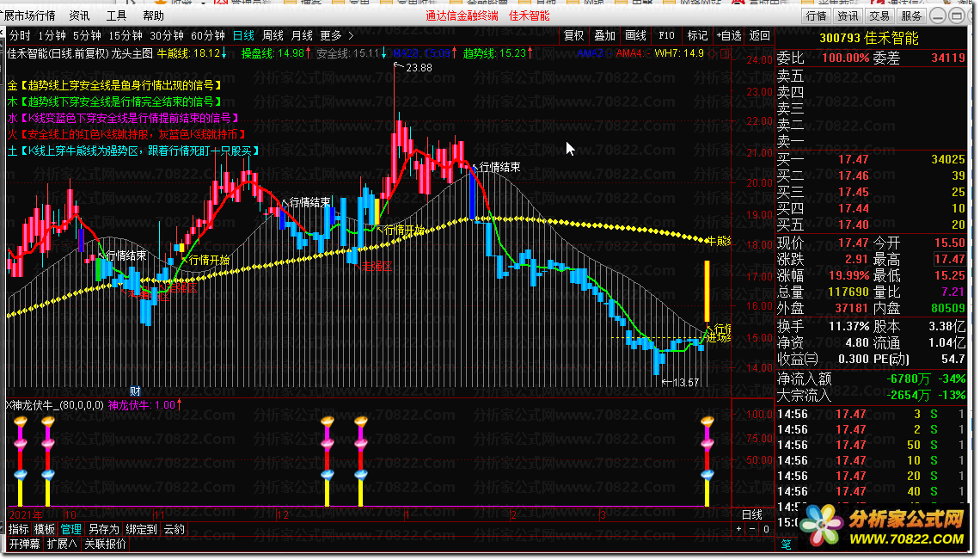Click the 操盘线 14.98 indicator label
This screenshot has height=560, width=980.
[276, 53]
